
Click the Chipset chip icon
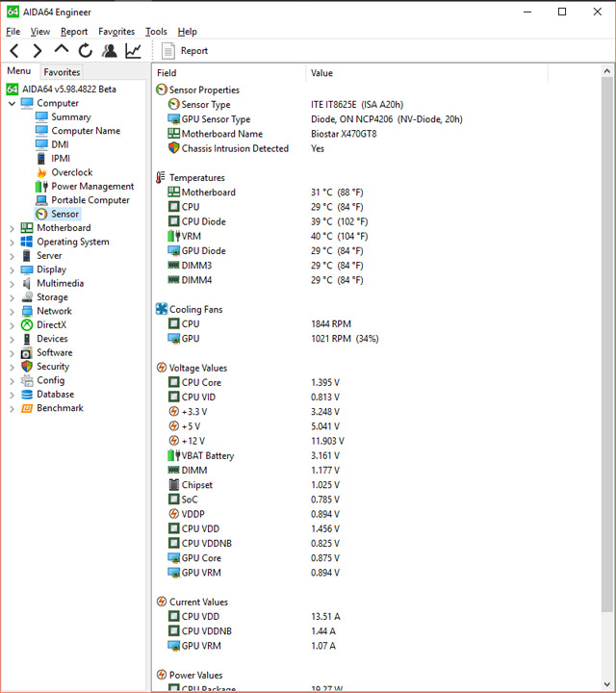[174, 485]
